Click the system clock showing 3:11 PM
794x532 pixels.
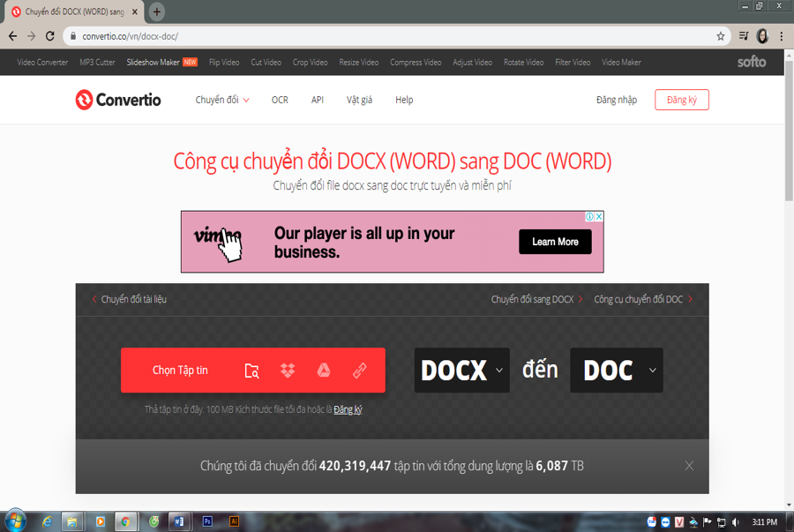point(764,522)
